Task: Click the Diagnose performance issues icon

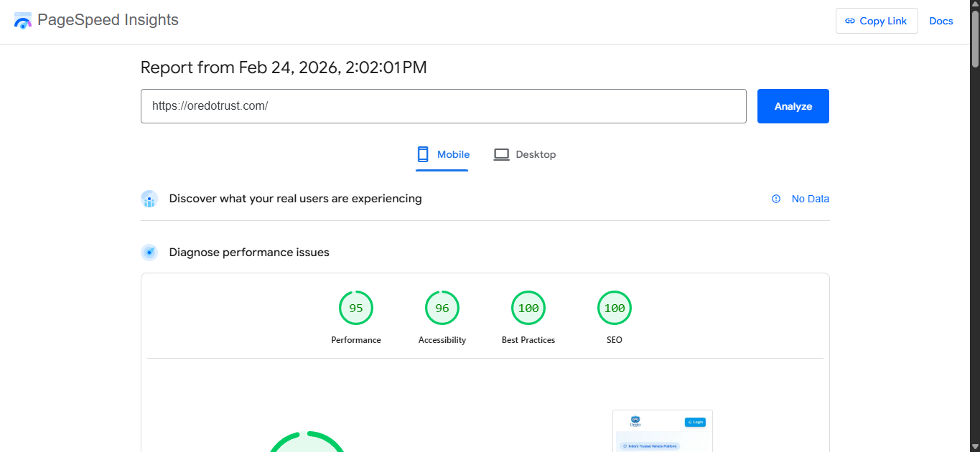Action: pos(149,252)
